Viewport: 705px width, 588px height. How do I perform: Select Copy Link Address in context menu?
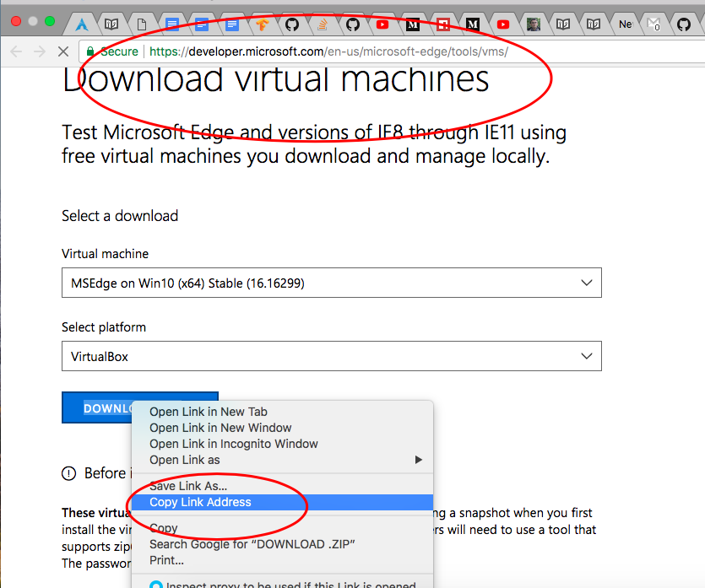[x=282, y=502]
